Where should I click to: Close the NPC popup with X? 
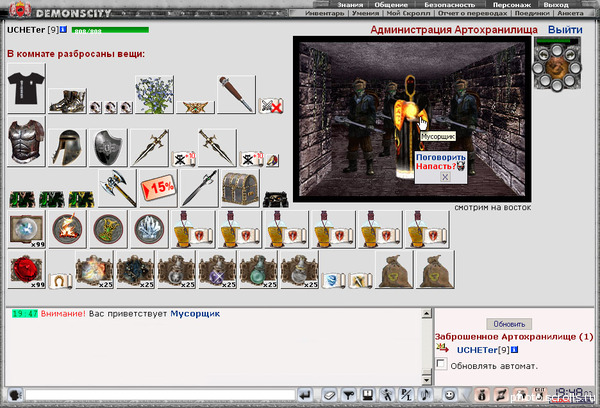tap(445, 177)
